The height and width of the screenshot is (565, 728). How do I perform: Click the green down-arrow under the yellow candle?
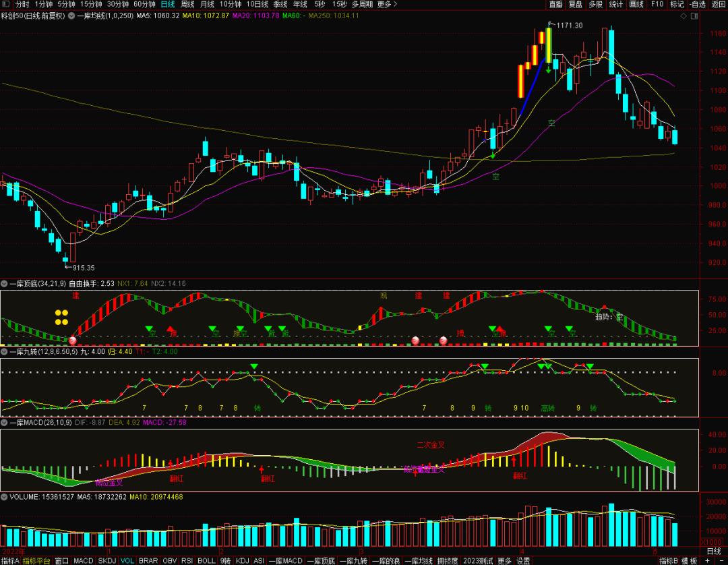coord(548,69)
